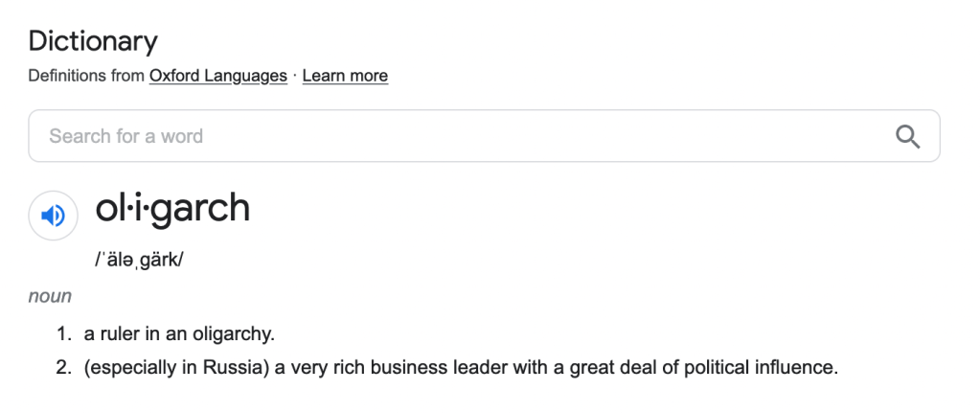Click the "Dictionary" heading
Image resolution: width=980 pixels, height=413 pixels.
[x=93, y=41]
